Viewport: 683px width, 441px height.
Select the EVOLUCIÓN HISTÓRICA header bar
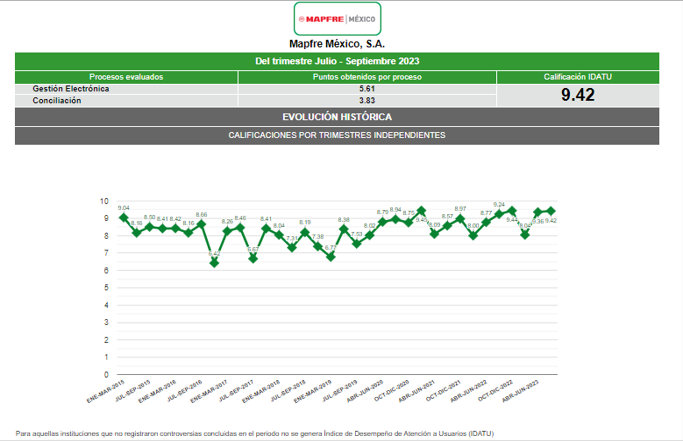click(337, 117)
